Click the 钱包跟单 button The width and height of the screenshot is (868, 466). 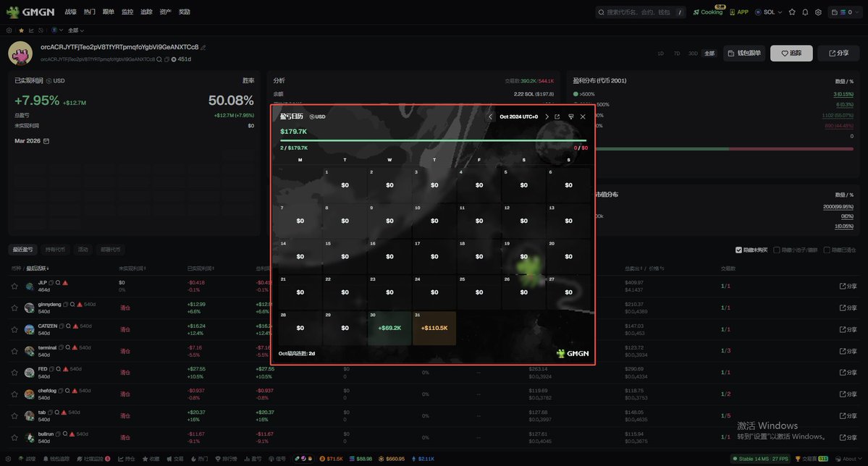pos(744,53)
